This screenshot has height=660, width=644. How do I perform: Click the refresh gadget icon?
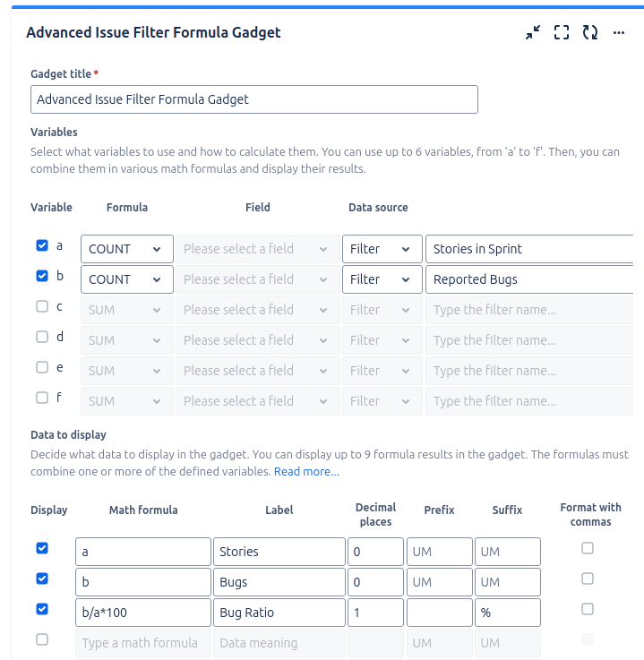click(x=589, y=32)
